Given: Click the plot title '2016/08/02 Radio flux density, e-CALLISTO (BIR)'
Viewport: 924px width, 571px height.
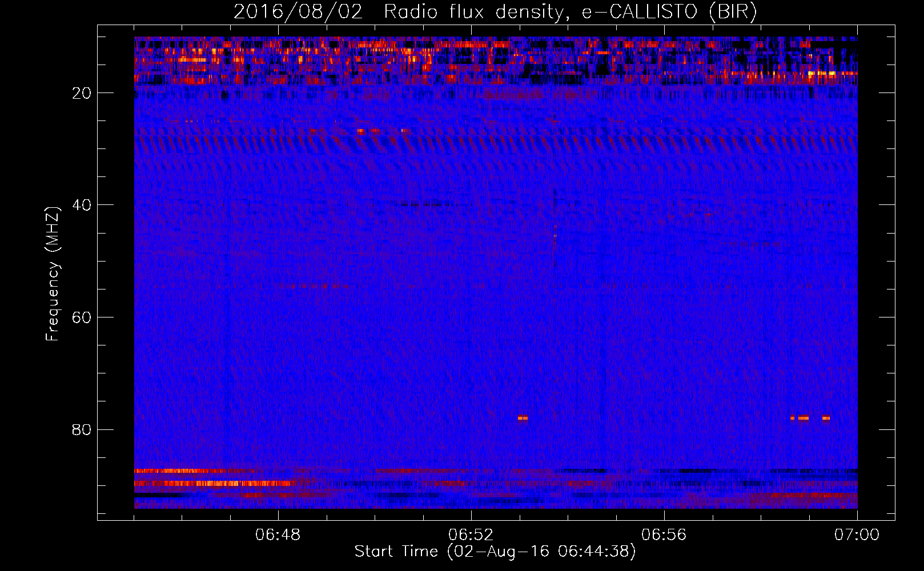Looking at the screenshot, I should pos(495,12).
